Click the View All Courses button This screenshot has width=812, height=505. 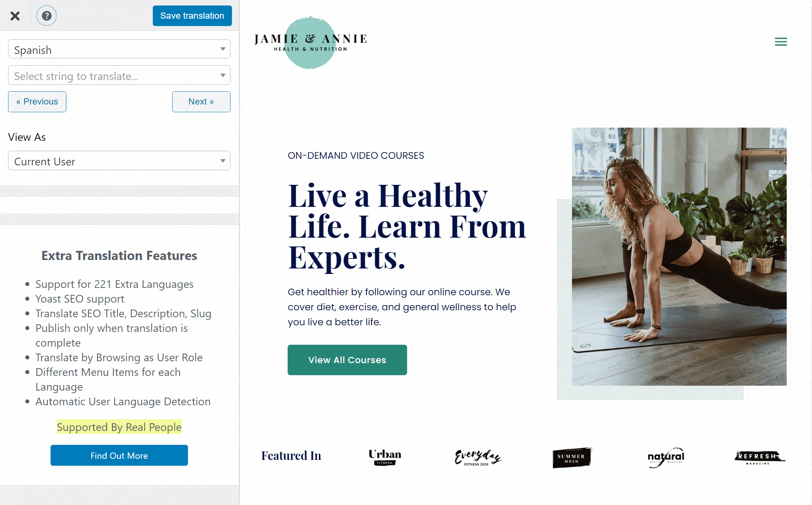tap(348, 359)
